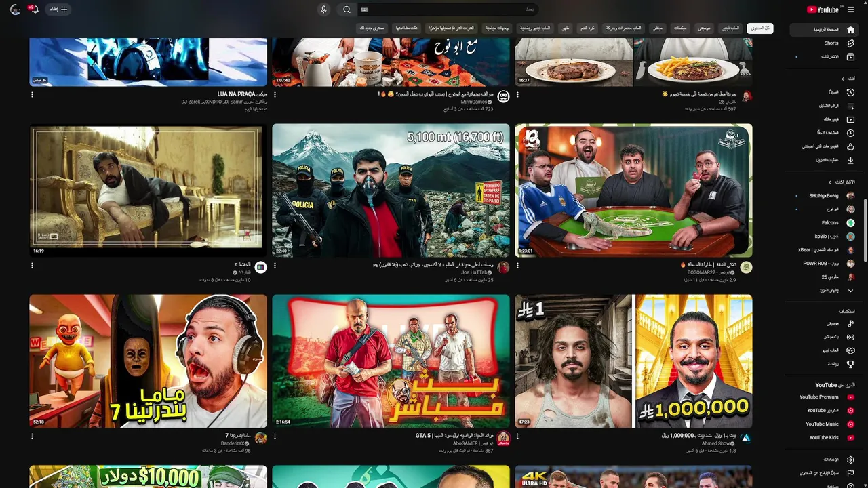The image size is (868, 488).
Task: Open Gaming in Explore section
Action: point(823,350)
